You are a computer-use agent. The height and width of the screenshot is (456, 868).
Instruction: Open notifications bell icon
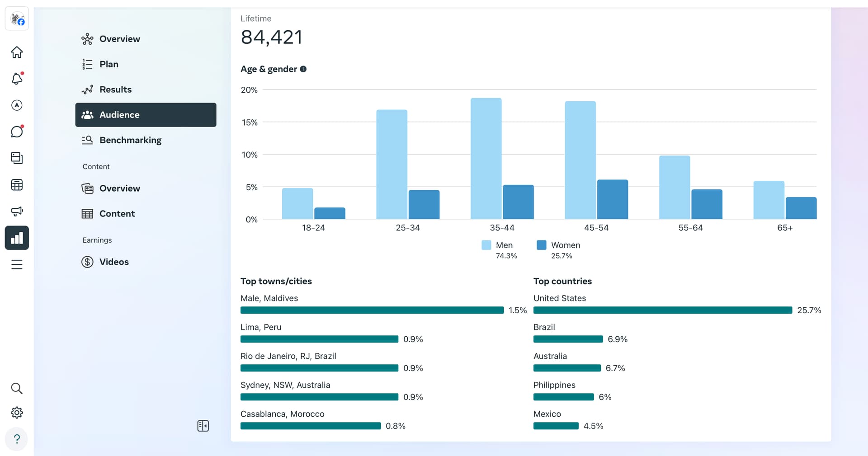tap(17, 79)
